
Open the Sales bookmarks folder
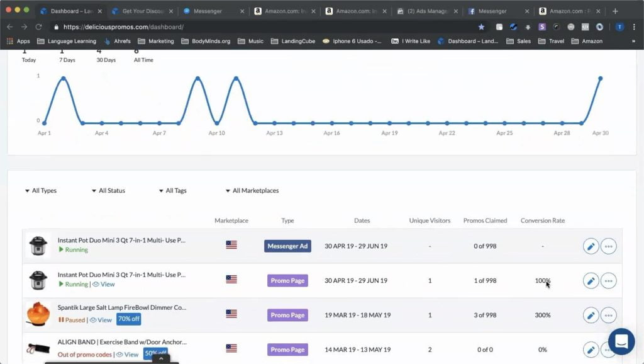(x=519, y=41)
